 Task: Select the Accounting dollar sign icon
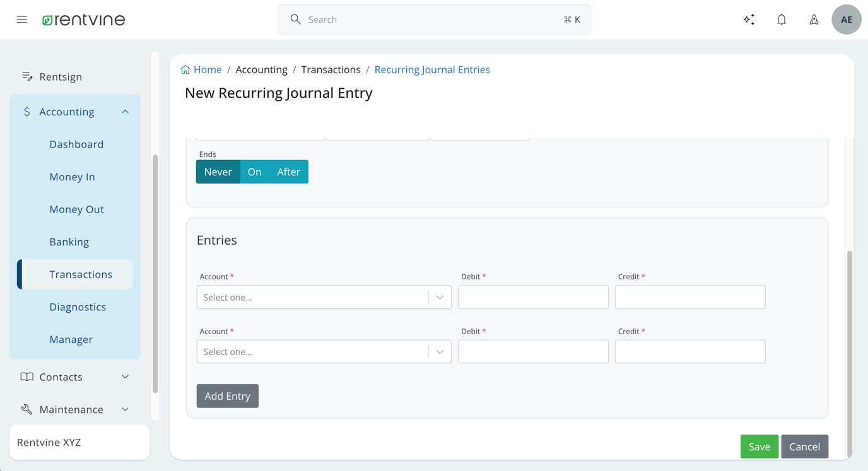point(26,111)
